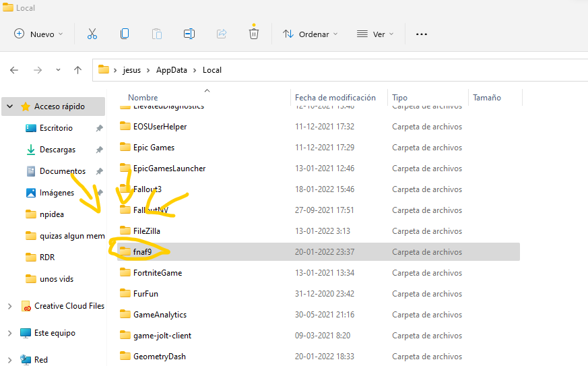Open the Ver view dropdown

coord(375,34)
